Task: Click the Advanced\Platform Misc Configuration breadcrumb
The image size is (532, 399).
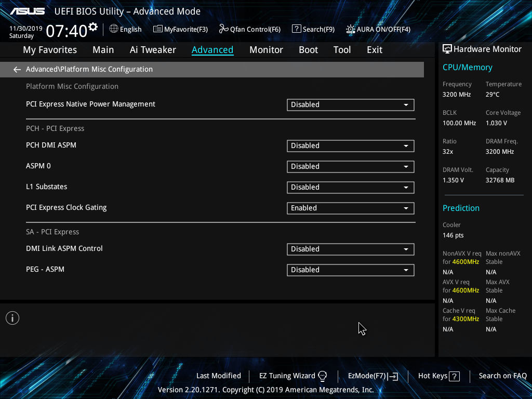Action: [89, 69]
